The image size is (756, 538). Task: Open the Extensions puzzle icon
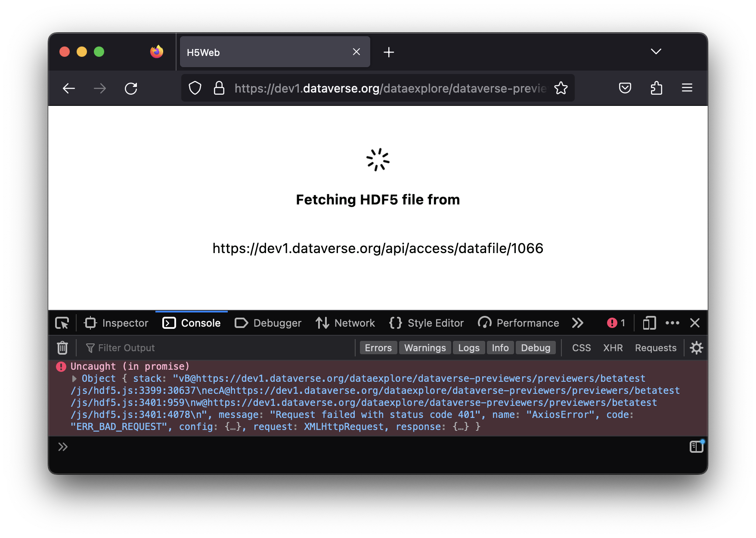(656, 88)
